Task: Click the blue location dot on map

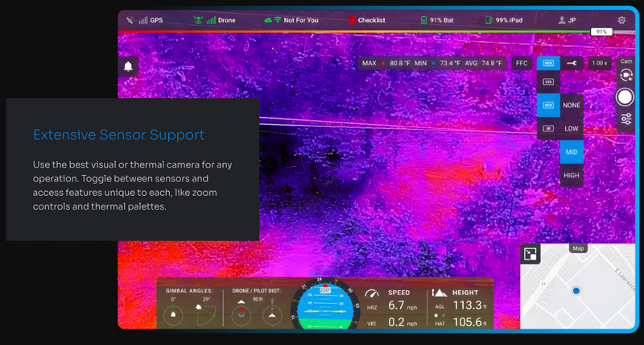Action: pyautogui.click(x=576, y=290)
